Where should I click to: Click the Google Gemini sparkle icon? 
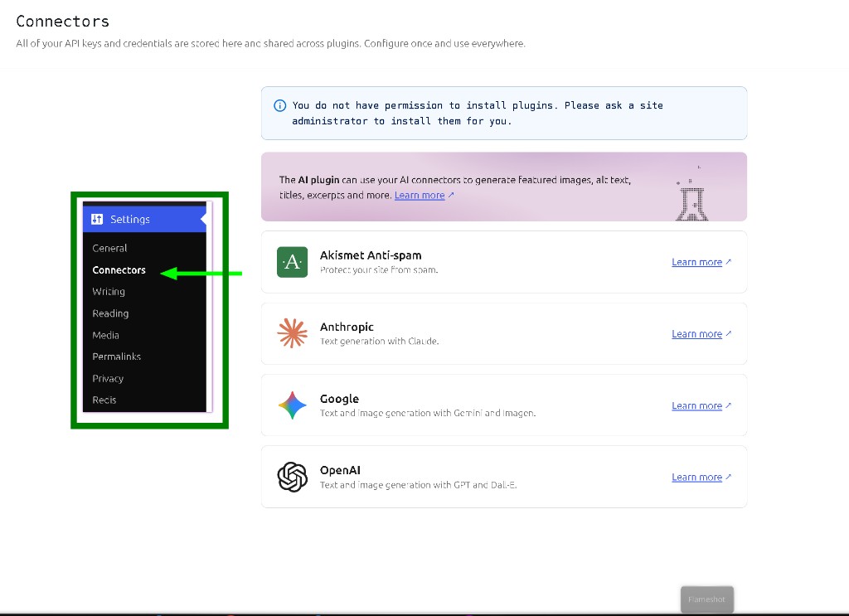click(x=293, y=405)
